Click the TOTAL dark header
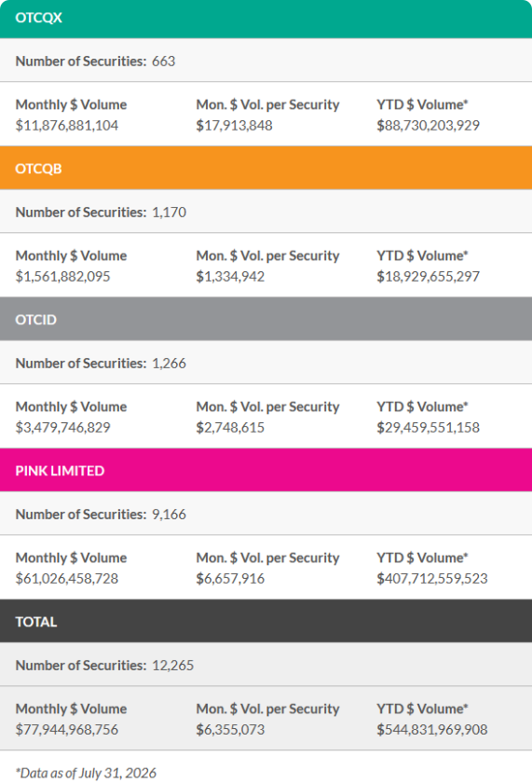The height and width of the screenshot is (784, 532). (266, 621)
